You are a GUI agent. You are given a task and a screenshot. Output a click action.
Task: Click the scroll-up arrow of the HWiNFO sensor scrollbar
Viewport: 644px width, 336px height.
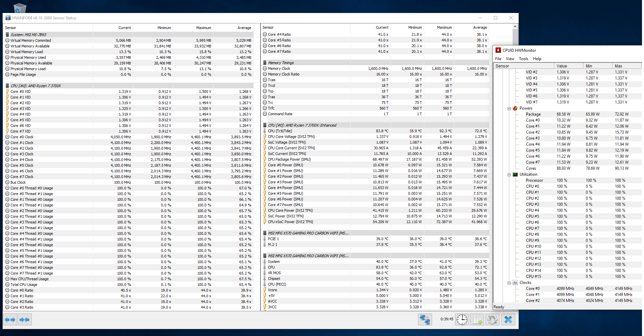click(x=515, y=26)
